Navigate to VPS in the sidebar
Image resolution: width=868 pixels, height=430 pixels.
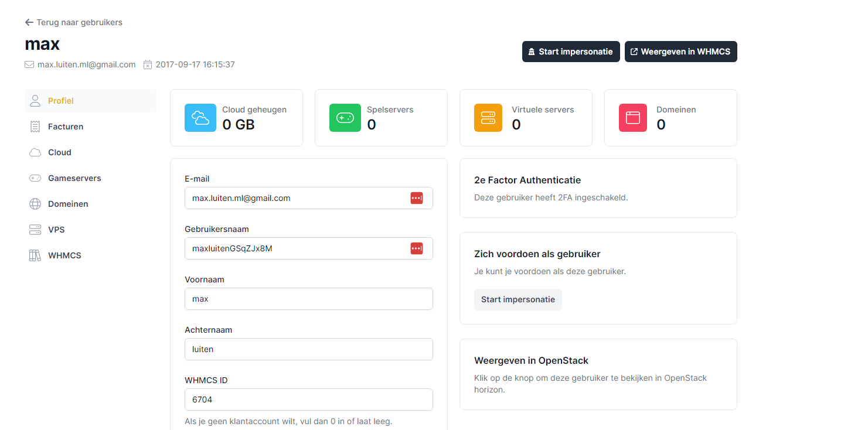pos(56,230)
